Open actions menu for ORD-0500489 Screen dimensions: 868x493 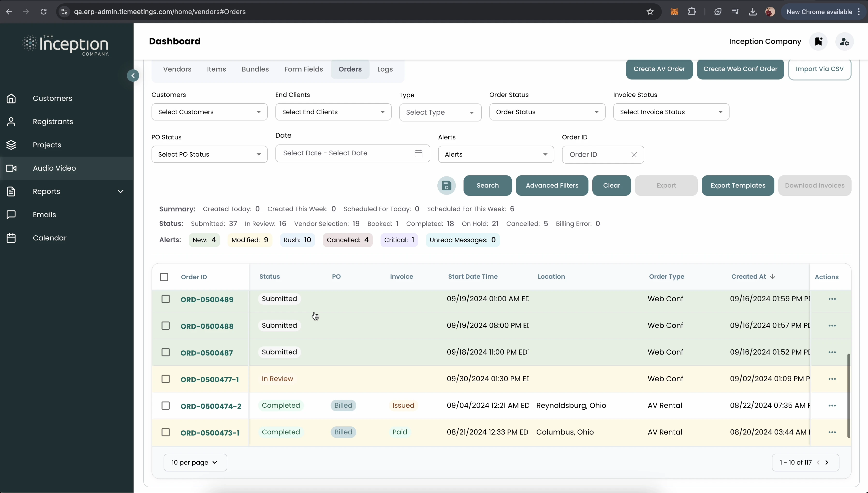click(x=832, y=299)
